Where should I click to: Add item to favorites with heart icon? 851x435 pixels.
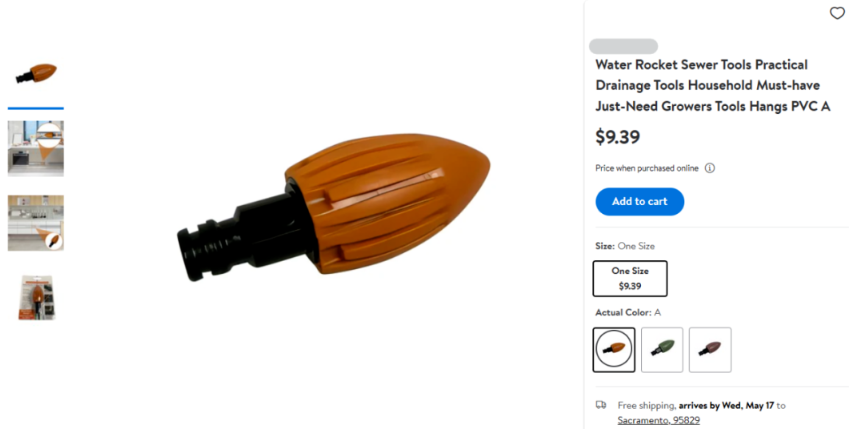tap(837, 13)
